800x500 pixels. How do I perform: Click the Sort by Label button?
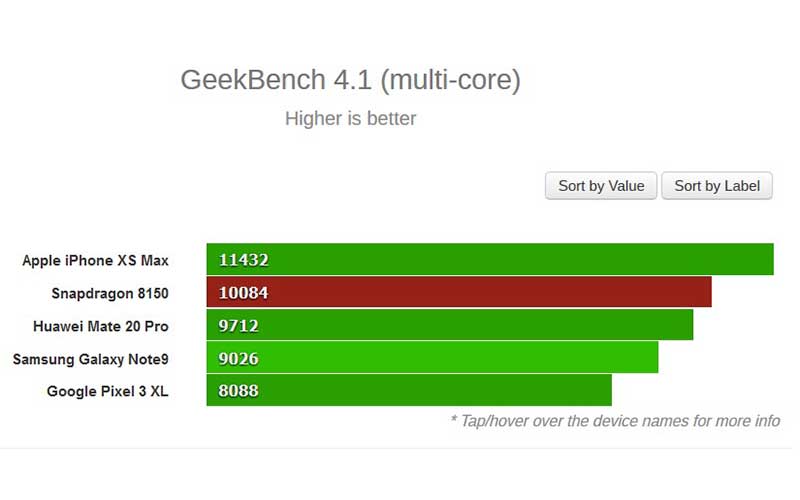(x=717, y=186)
